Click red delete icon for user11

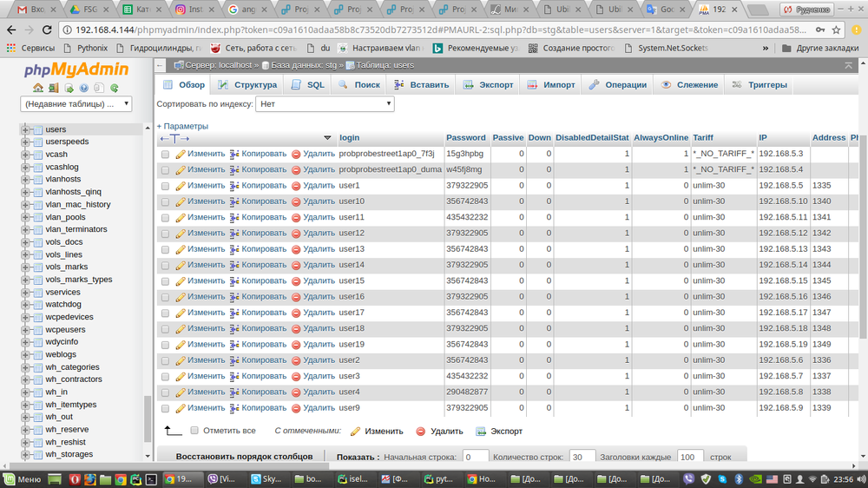pos(296,218)
